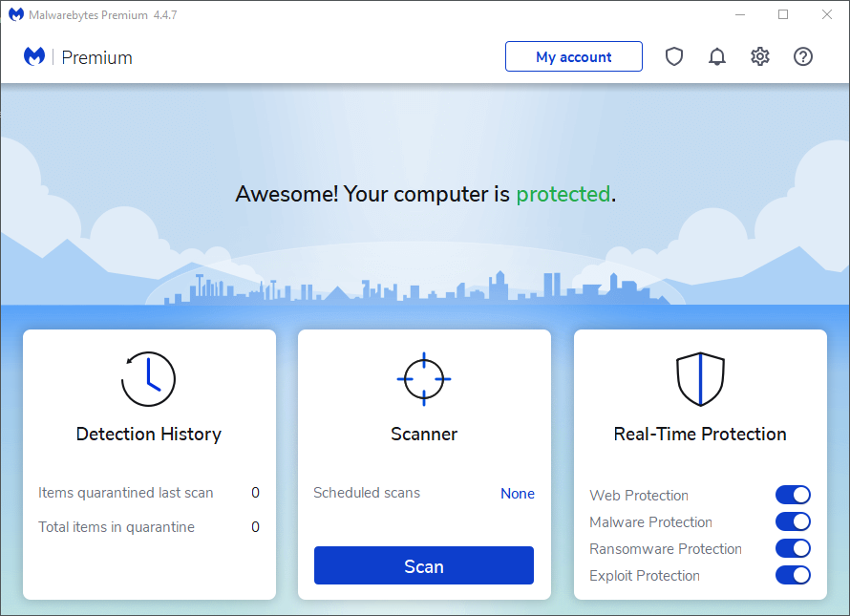Open the security shield icon in header
850x616 pixels.
[x=674, y=57]
